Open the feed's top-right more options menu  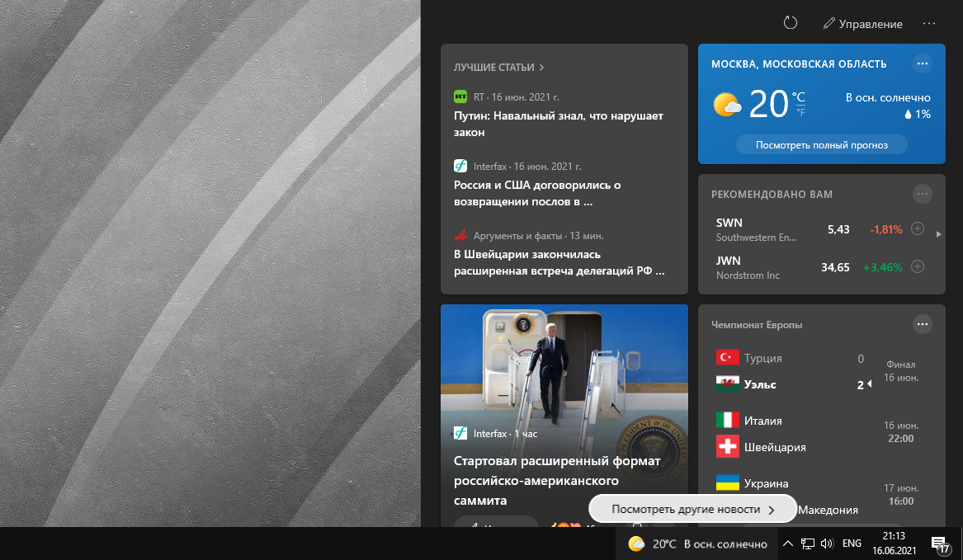coord(929,24)
